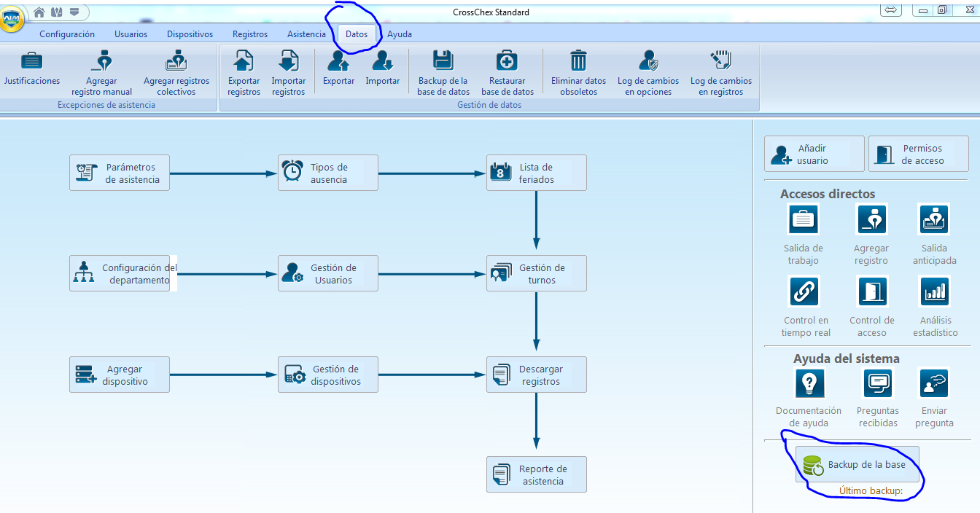Click Backup de la base button
Viewport: 980px width, 513px height.
[x=857, y=465]
